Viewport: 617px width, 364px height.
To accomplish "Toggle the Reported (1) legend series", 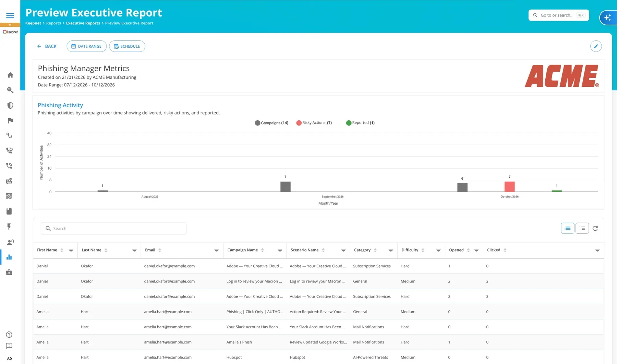I will point(360,123).
